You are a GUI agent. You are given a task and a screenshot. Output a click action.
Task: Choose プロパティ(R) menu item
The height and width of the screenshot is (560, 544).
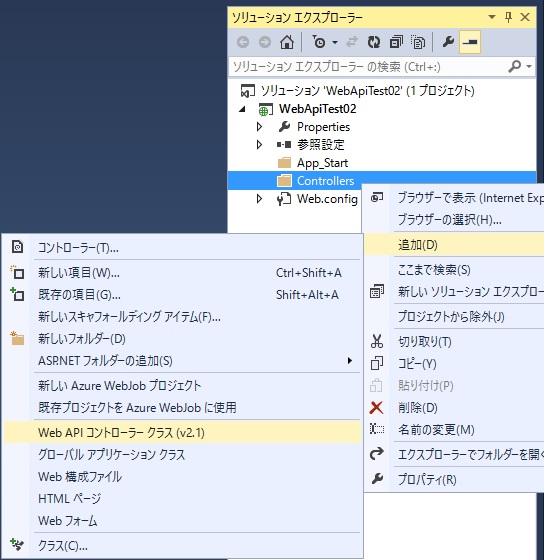point(454,479)
